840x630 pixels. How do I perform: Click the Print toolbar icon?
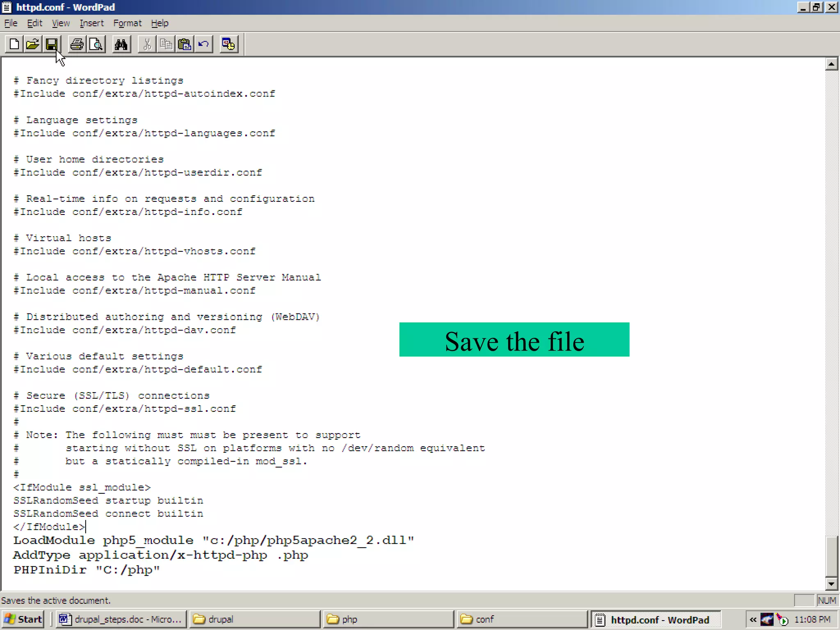pyautogui.click(x=77, y=44)
